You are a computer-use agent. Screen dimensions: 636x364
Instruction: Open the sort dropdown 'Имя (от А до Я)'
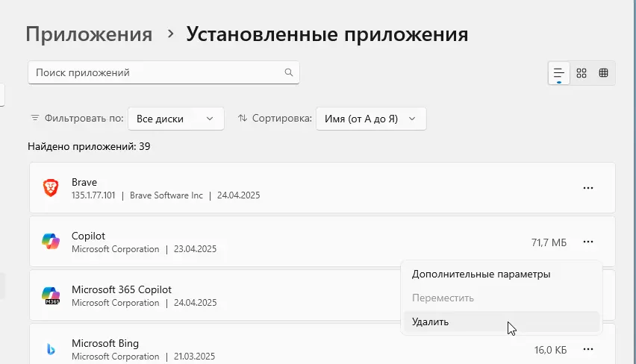pos(371,119)
